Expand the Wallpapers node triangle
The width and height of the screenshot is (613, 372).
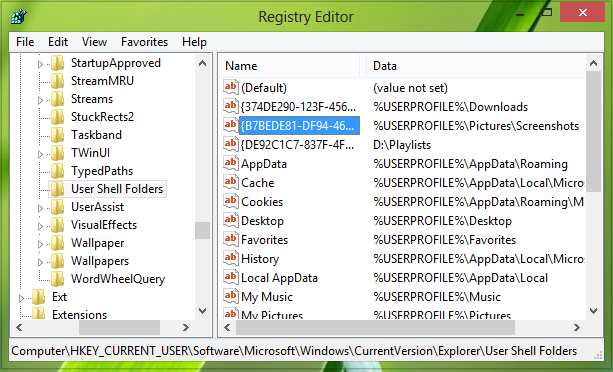click(x=40, y=262)
